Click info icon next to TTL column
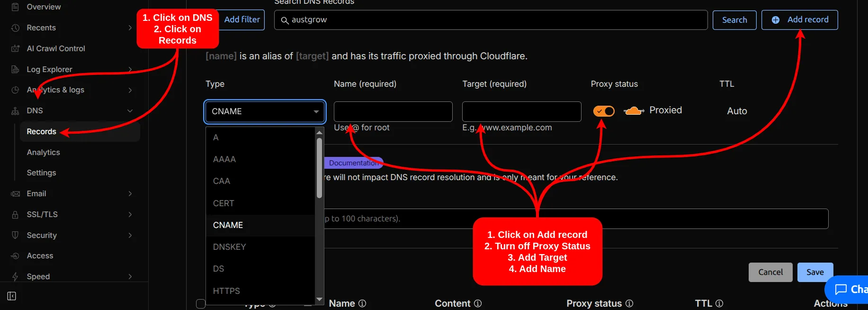 (x=719, y=303)
